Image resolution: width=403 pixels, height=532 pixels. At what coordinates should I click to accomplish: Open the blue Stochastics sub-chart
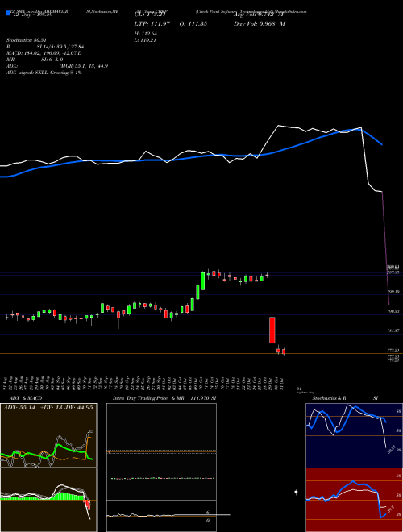(x=354, y=435)
